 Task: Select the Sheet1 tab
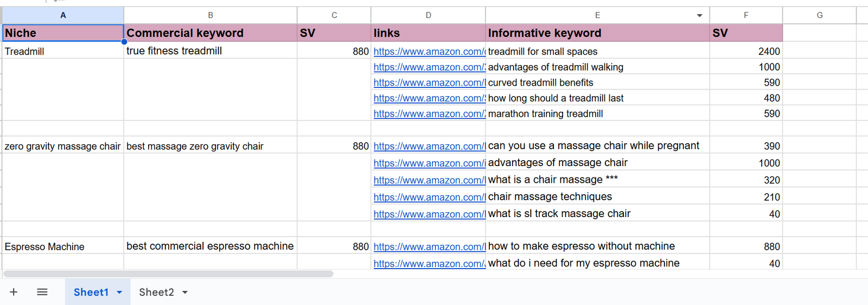91,292
